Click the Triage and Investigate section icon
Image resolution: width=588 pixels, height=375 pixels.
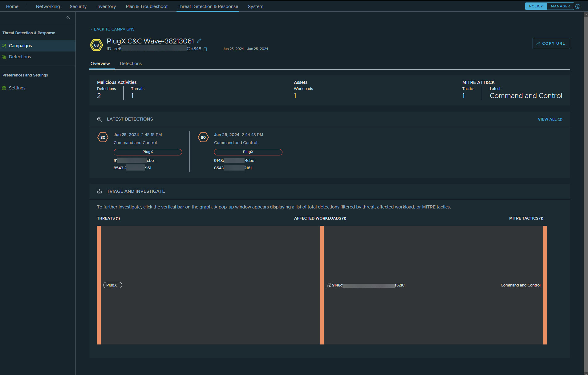coord(99,192)
